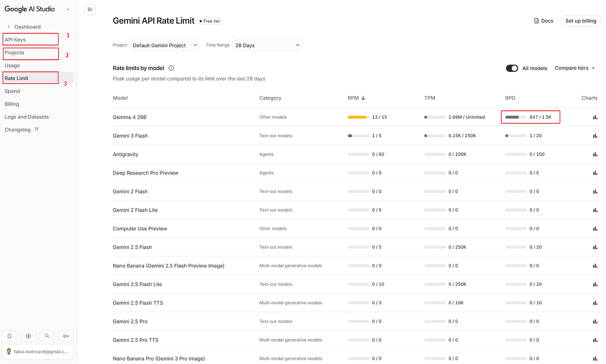Image resolution: width=606 pixels, height=364 pixels.
Task: Open charts for Gemini 2 Flash
Action: pyautogui.click(x=595, y=192)
